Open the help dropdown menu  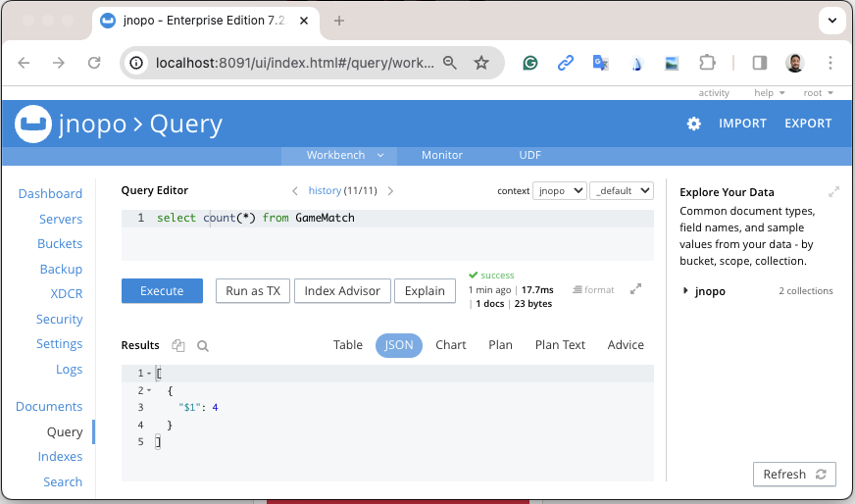(769, 93)
